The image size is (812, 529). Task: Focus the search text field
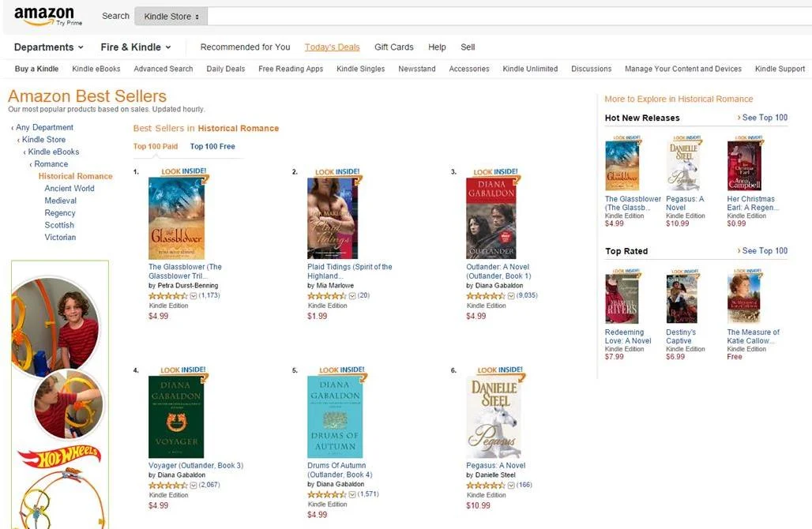coord(509,17)
